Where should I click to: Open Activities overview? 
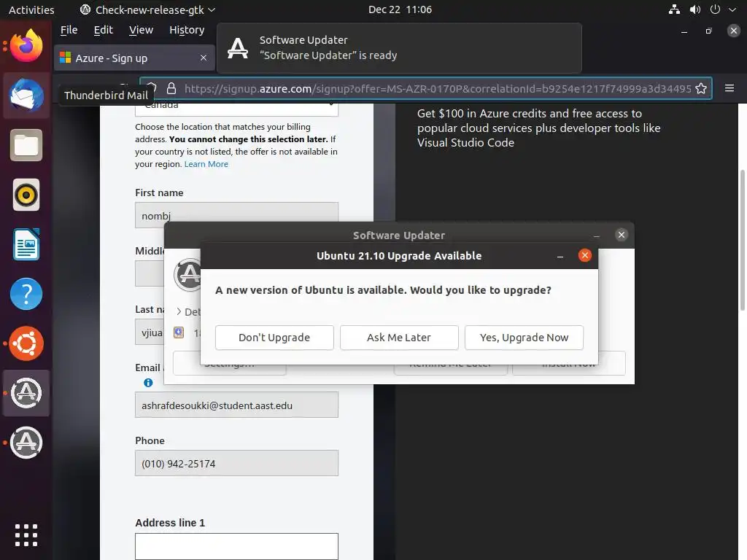click(x=31, y=9)
